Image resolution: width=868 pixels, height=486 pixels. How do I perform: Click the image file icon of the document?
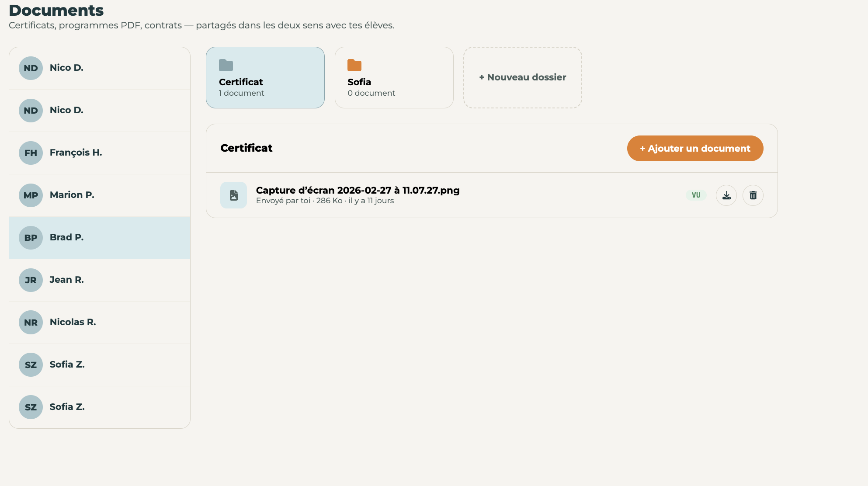click(x=234, y=195)
